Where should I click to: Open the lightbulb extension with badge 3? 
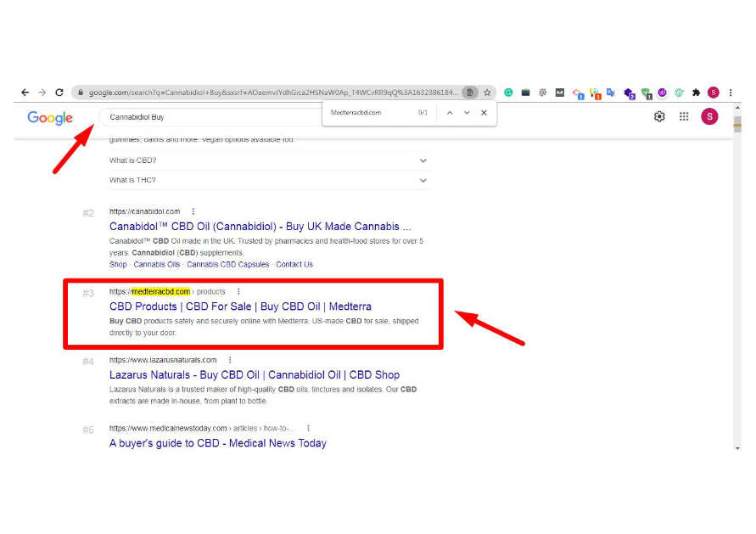tap(595, 93)
